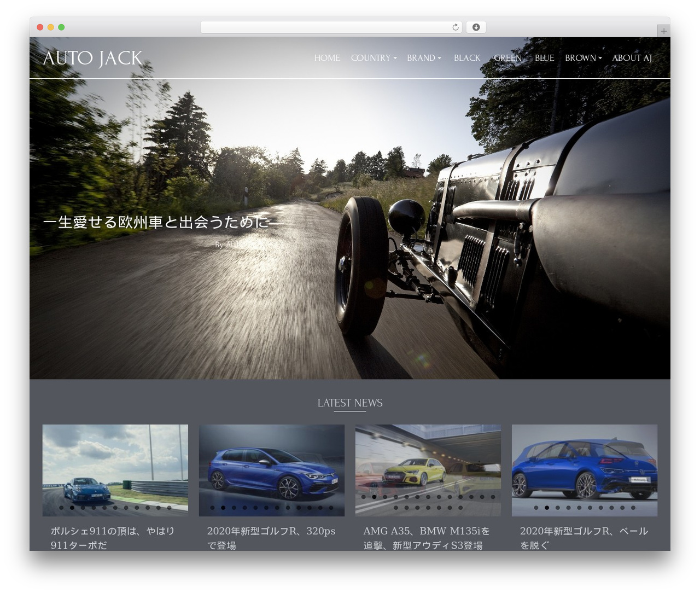Click the browser address bar
Screen dimensions: 700x593
[331, 27]
